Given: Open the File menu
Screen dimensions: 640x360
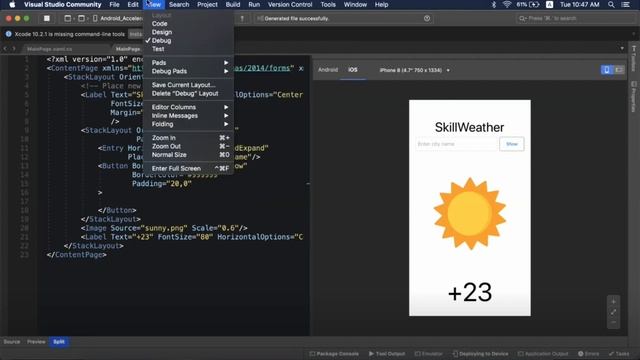Looking at the screenshot, I should click(114, 4).
